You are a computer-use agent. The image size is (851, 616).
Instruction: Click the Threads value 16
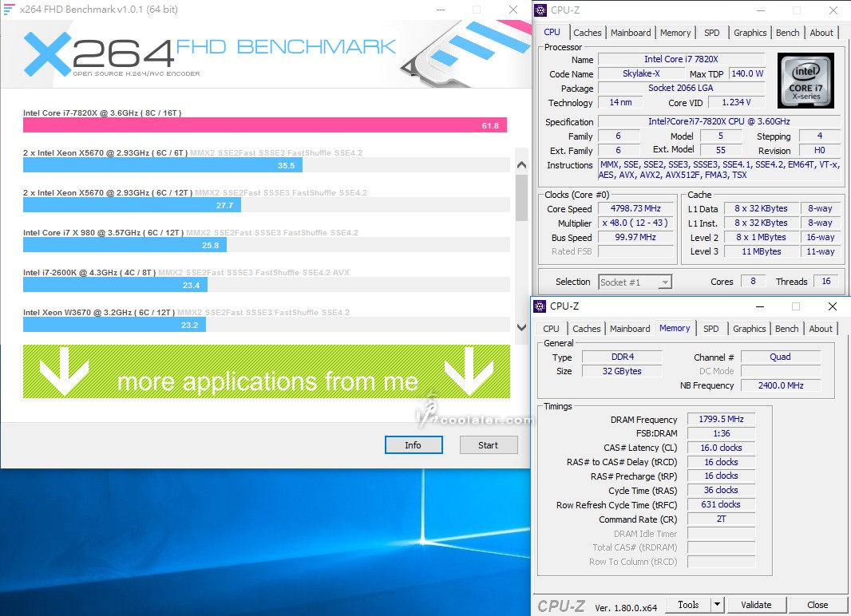tap(826, 282)
